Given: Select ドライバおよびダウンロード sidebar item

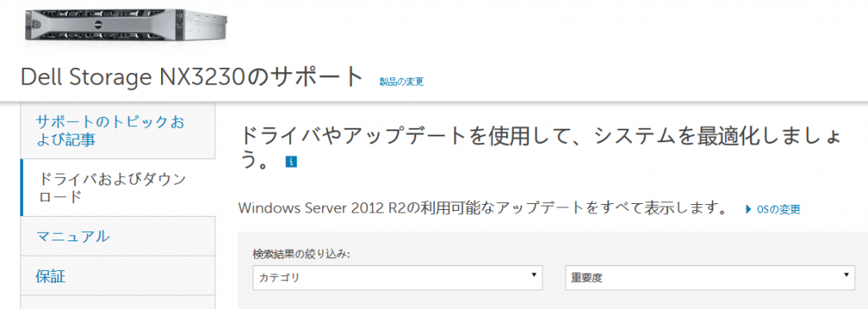Looking at the screenshot, I should 118,187.
